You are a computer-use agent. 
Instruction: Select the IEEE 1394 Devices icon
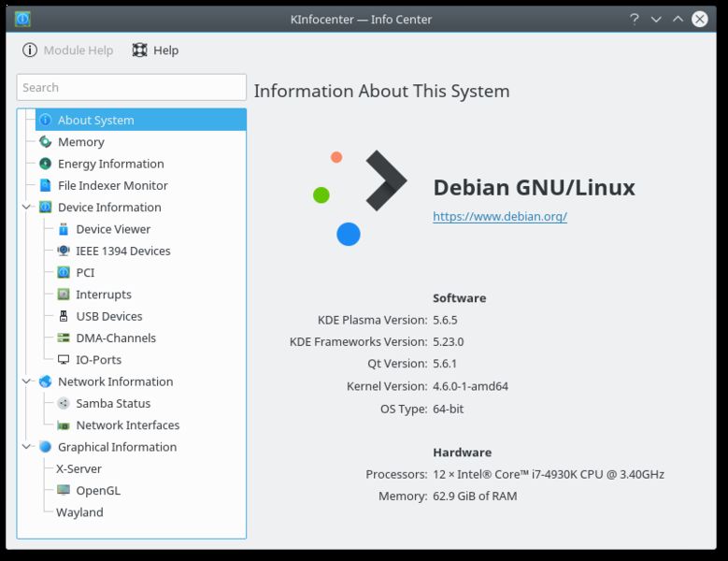click(64, 251)
